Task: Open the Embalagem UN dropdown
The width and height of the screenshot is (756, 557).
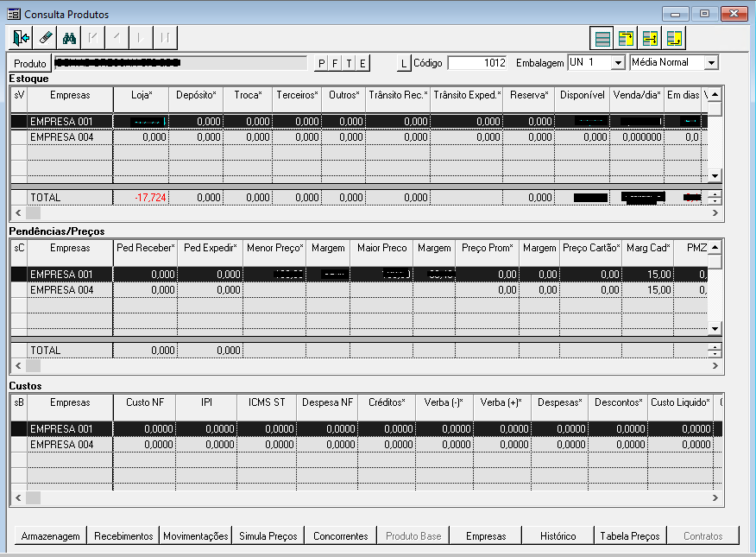Action: pyautogui.click(x=618, y=63)
